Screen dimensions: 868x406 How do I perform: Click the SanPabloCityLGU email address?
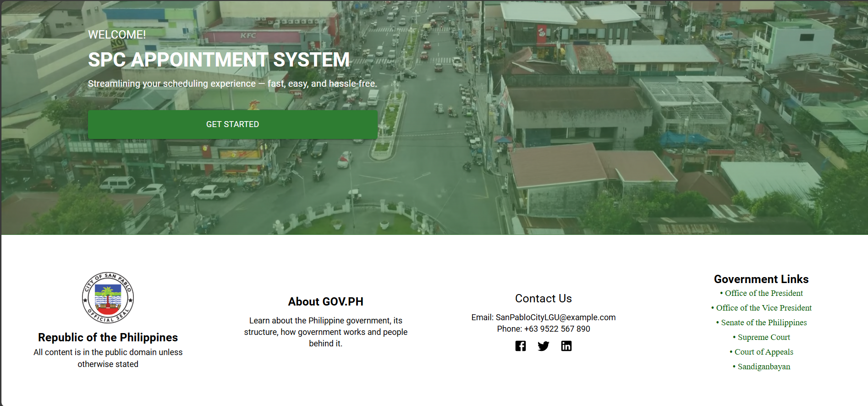tap(555, 317)
